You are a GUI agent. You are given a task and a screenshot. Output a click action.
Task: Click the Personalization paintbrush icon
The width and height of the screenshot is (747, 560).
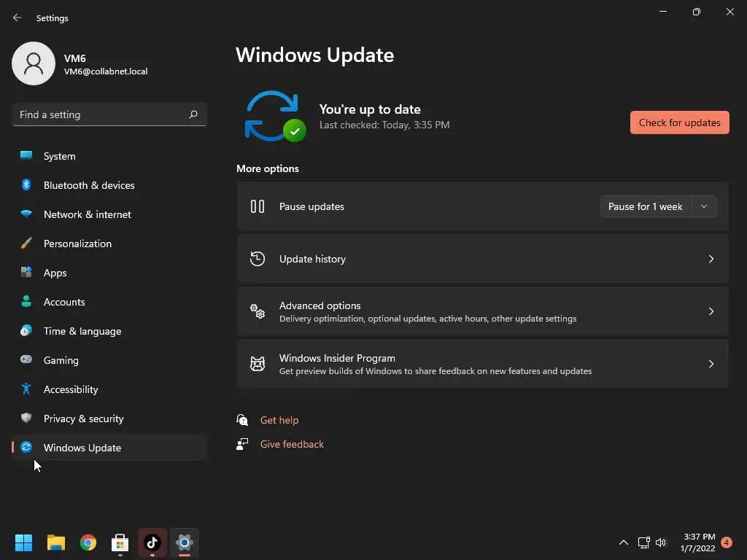coord(26,243)
